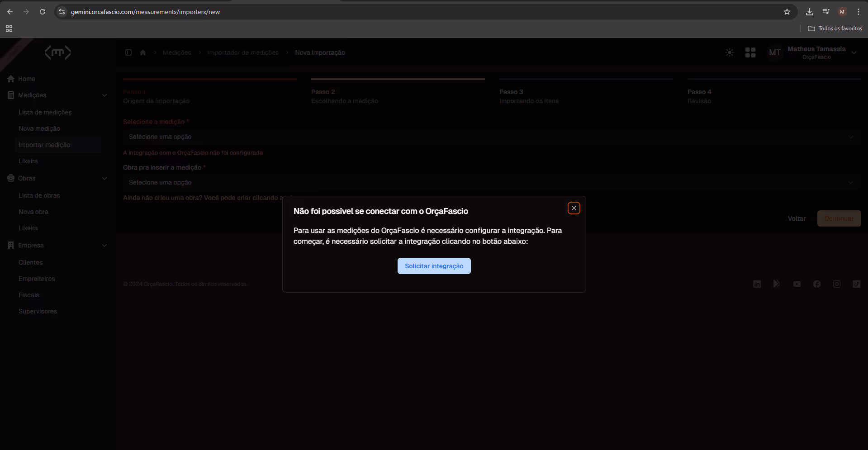The height and width of the screenshot is (450, 868).
Task: Click the OrçaFascio logo in sidebar
Action: (58, 52)
